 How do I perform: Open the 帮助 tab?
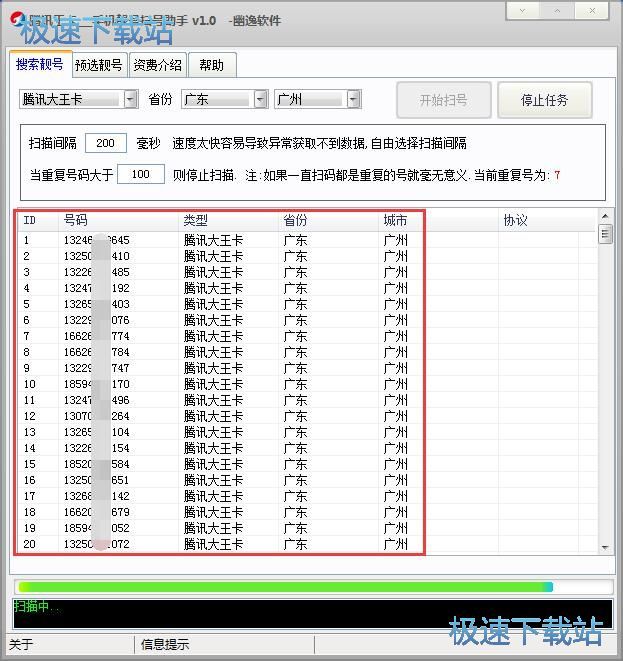tap(211, 65)
